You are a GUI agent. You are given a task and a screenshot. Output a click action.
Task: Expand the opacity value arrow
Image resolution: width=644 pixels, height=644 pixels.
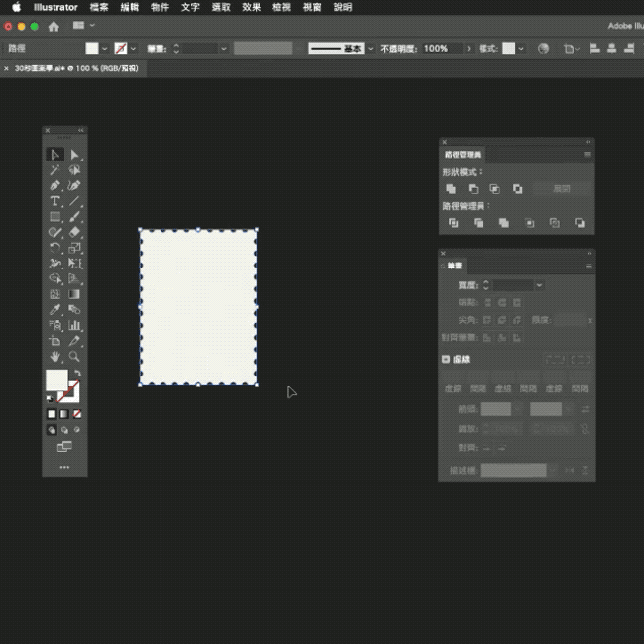click(467, 48)
